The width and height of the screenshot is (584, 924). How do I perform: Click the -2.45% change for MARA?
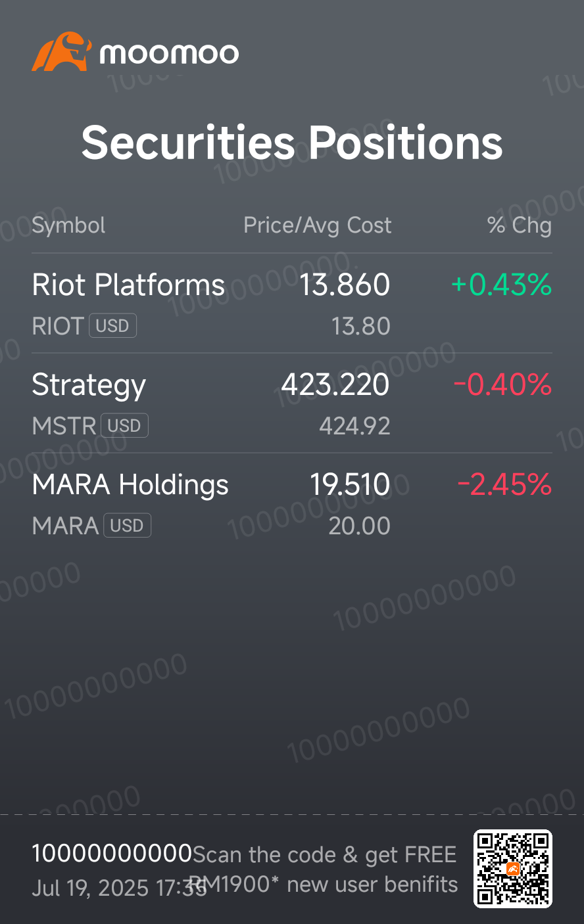(504, 484)
